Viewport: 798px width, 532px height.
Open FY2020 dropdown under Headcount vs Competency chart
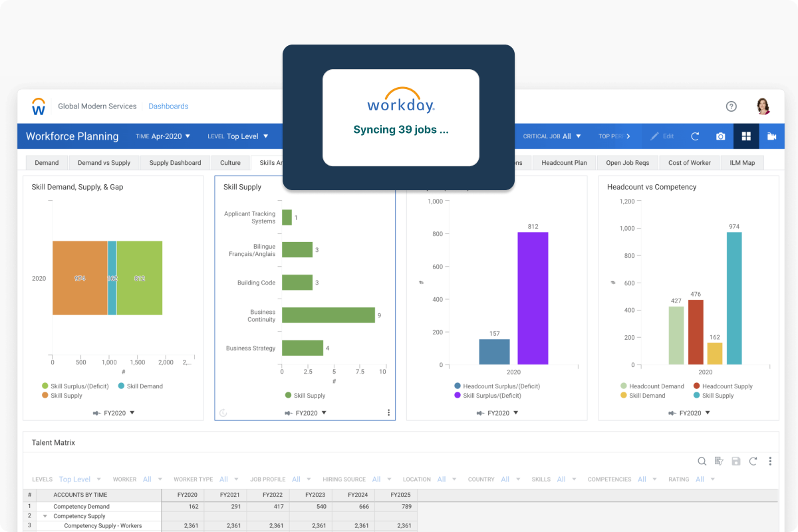tap(695, 413)
